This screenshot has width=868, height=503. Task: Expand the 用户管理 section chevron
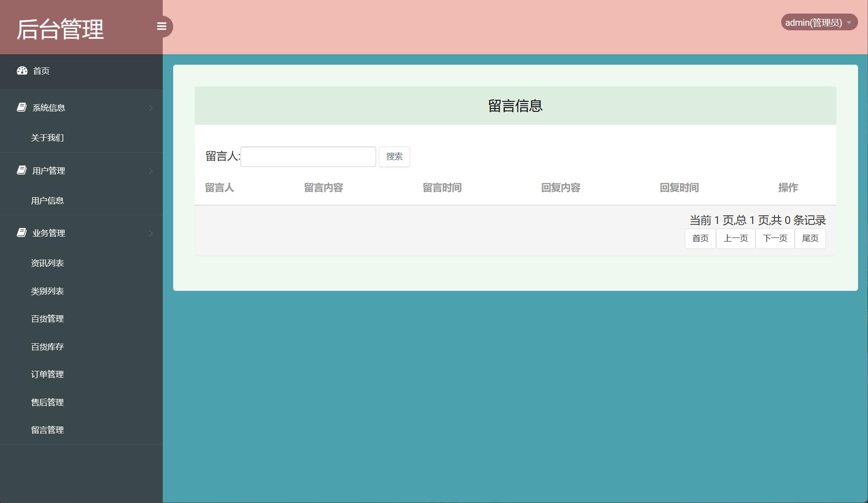point(151,171)
